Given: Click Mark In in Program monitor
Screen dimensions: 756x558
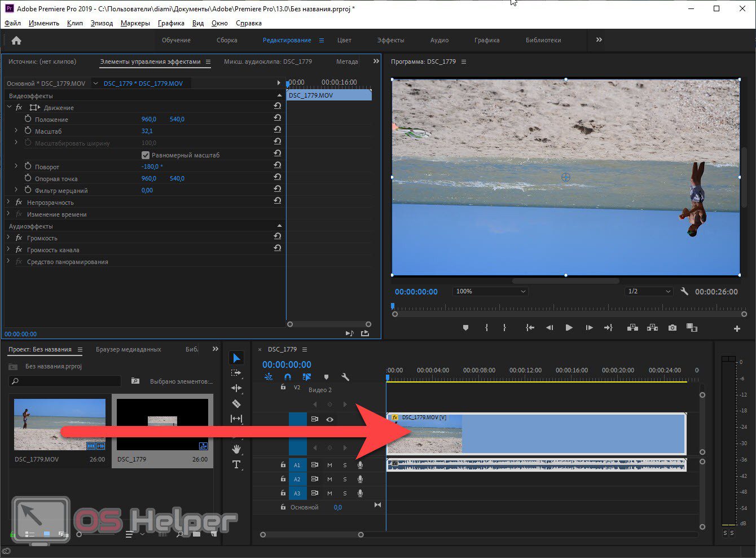Looking at the screenshot, I should tap(486, 328).
